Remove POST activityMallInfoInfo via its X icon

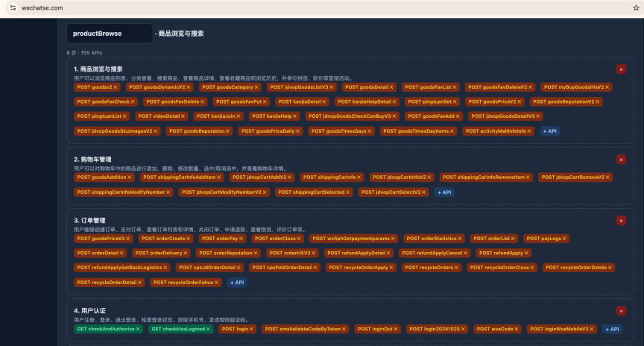click(529, 131)
